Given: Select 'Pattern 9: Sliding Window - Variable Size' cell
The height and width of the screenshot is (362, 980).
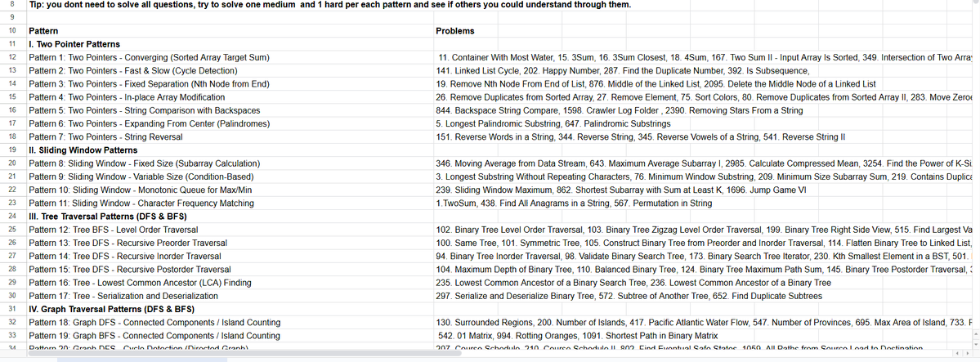Looking at the screenshot, I should pyautogui.click(x=230, y=177).
